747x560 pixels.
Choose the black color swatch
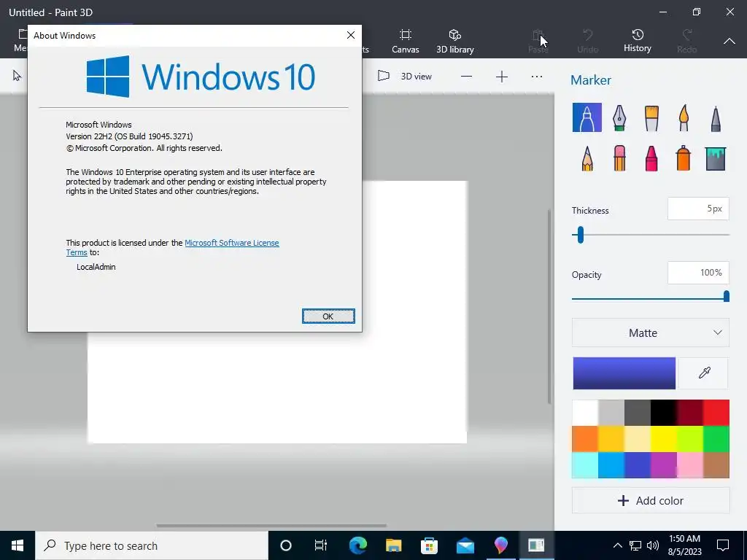664,413
